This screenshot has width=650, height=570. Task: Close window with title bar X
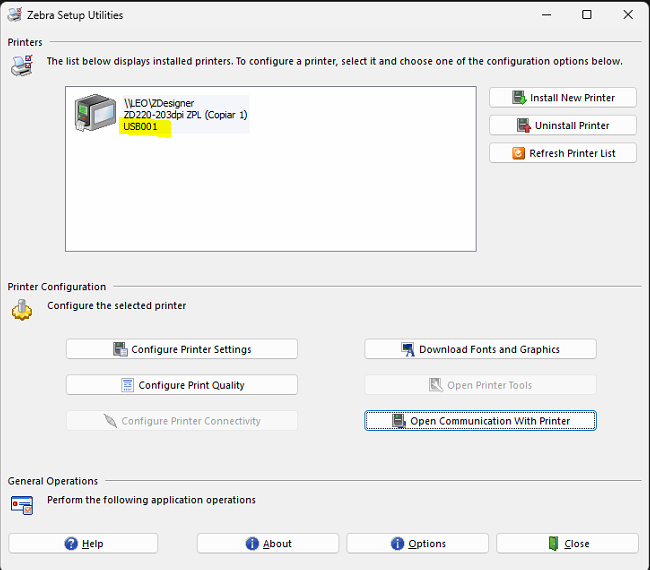click(628, 15)
